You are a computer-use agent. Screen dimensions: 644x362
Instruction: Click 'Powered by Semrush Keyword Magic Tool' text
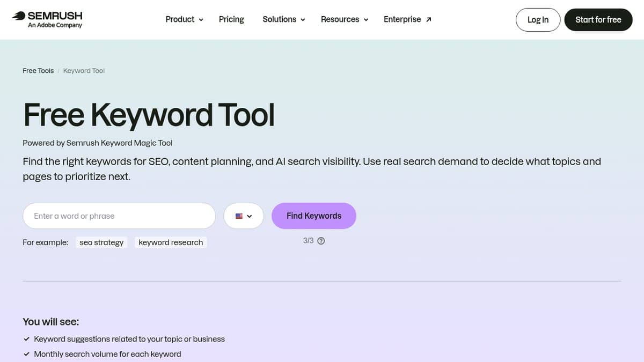[98, 143]
